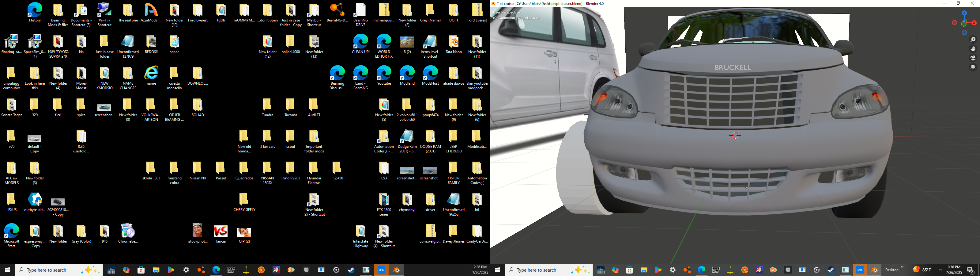Click the highlighted blue people app in desktop-side taskbar
The image size is (980, 276).
(x=381, y=270)
